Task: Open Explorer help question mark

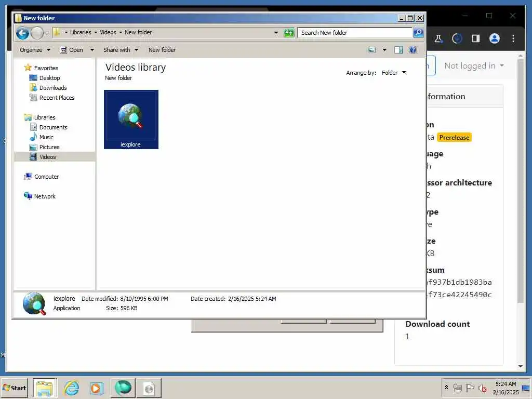Action: [413, 50]
